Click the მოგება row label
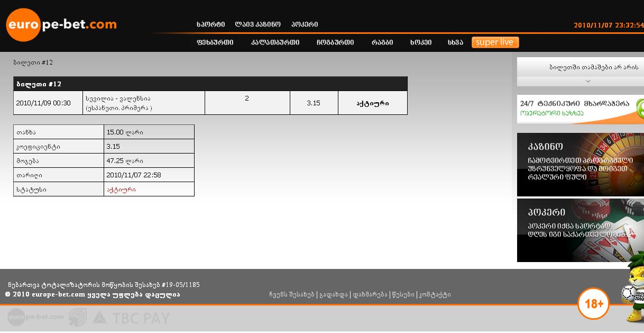 point(27,160)
